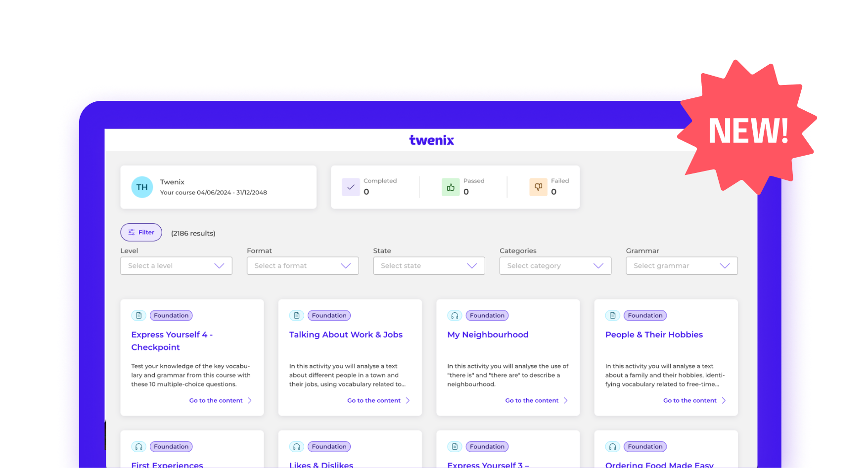Screen dimensions: 868x468
Task: Click arrow icon beside Talking About Work content link
Action: click(x=408, y=401)
